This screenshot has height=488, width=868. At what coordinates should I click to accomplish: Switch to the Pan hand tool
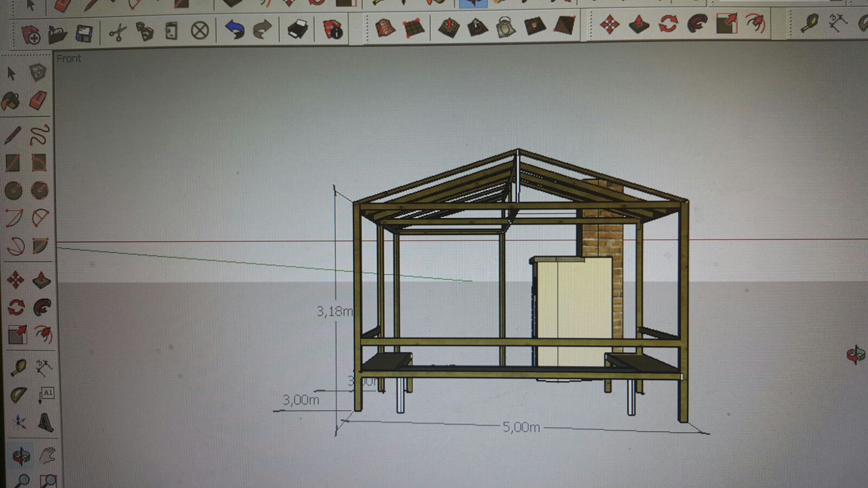click(x=48, y=455)
